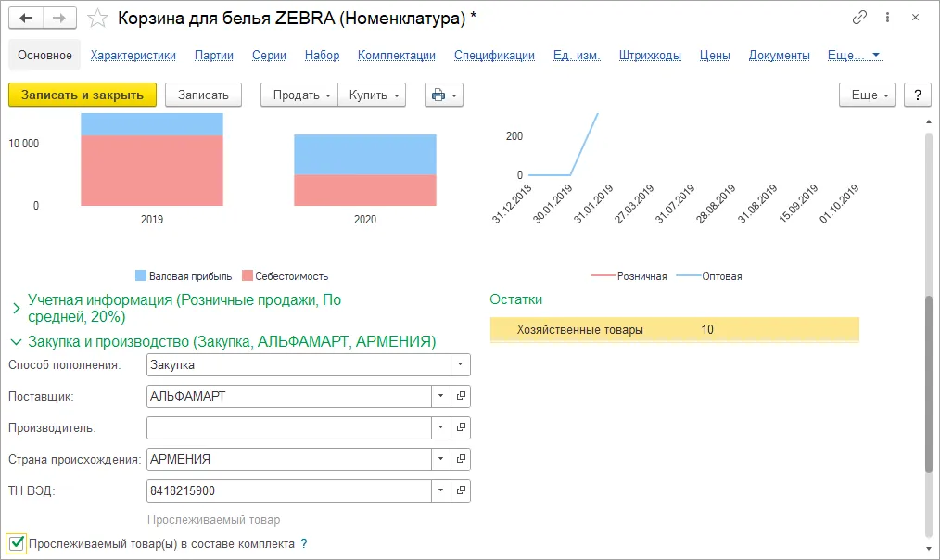Switch to the Штрихкоды tab
The image size is (940, 560).
click(652, 55)
